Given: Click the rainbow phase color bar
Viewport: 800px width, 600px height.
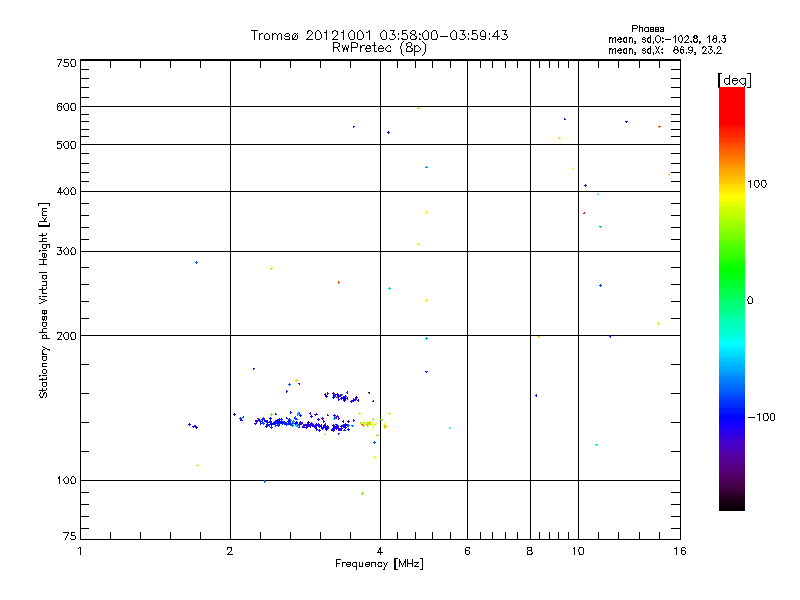Looking at the screenshot, I should [x=732, y=298].
